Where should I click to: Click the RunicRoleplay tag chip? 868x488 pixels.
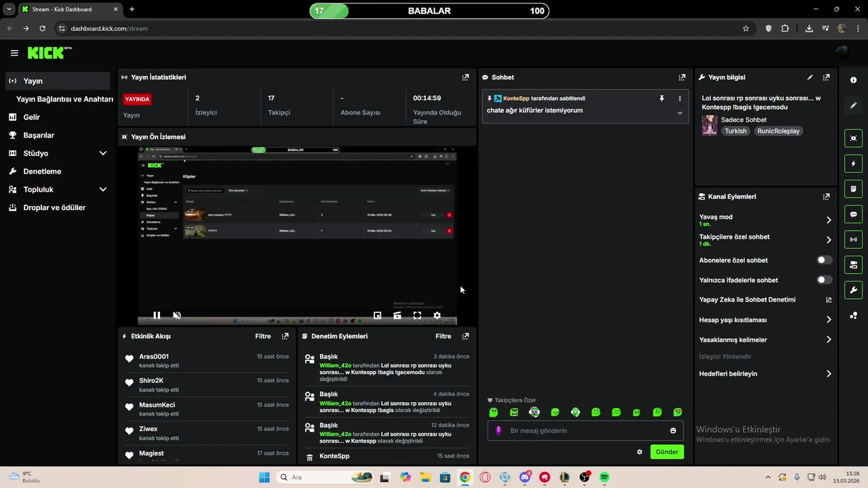click(778, 131)
